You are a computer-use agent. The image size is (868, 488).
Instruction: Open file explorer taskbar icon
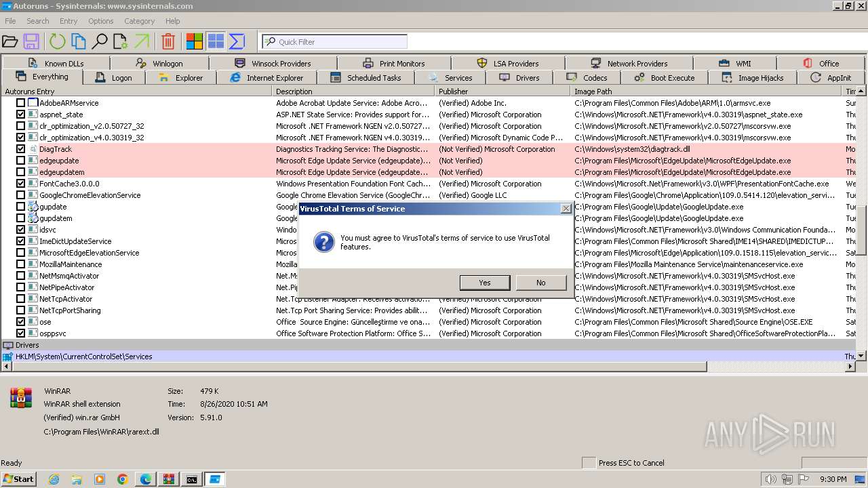77,479
